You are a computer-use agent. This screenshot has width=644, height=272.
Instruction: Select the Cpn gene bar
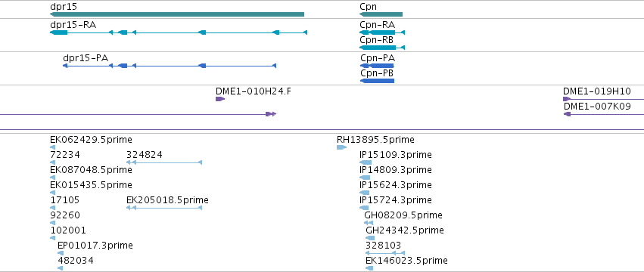click(x=381, y=14)
